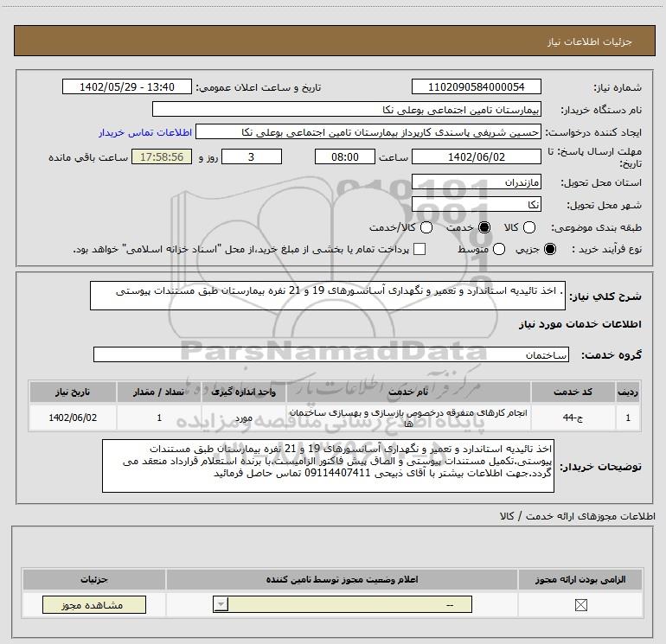Click the city field نکا
The image size is (666, 644).
[476, 205]
